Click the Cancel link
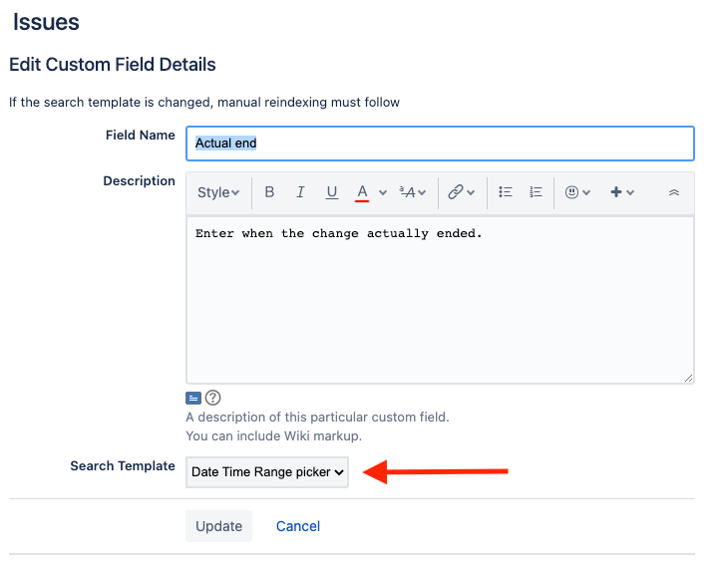Screen dimensions: 728x564 [298, 526]
